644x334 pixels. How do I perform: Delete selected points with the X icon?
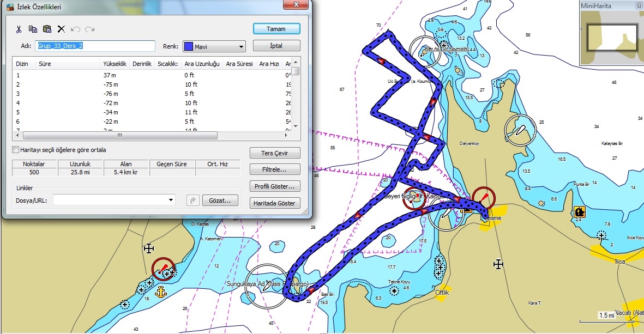pos(61,29)
